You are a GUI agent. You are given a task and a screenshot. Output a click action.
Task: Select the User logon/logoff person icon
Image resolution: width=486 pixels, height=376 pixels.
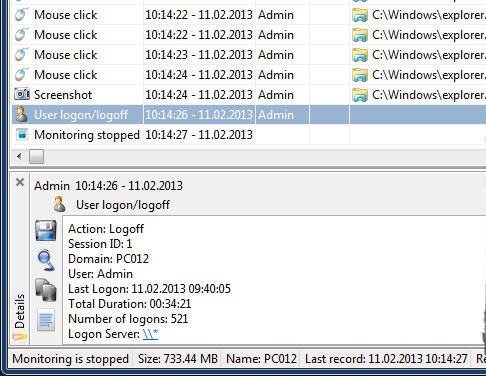click(x=22, y=114)
